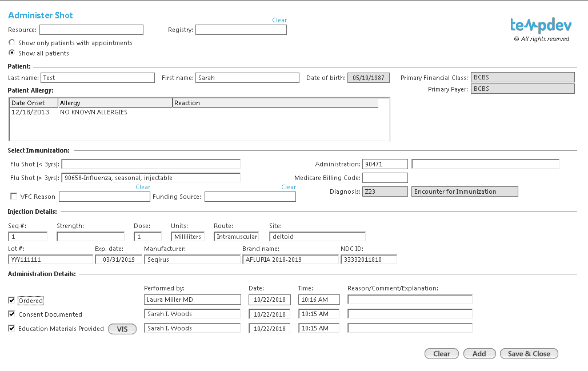Select Show all patients radio button
Image resolution: width=588 pixels, height=371 pixels.
[12, 53]
